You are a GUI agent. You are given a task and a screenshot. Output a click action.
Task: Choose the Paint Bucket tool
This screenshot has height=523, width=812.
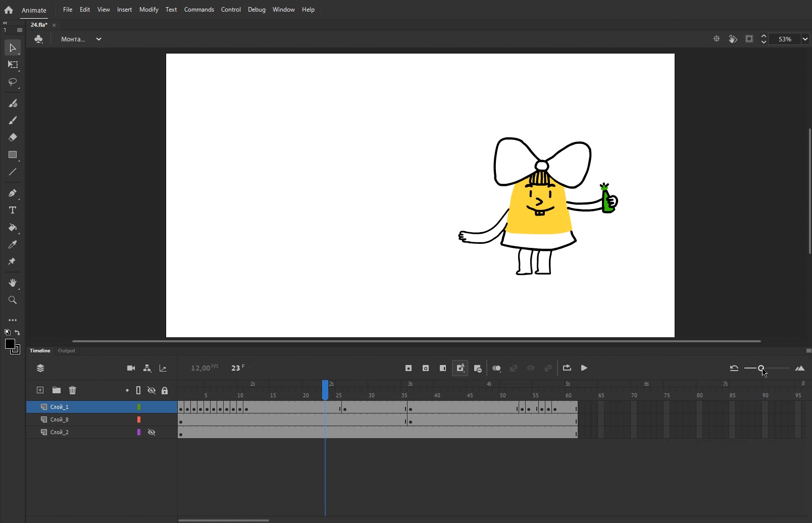(13, 228)
